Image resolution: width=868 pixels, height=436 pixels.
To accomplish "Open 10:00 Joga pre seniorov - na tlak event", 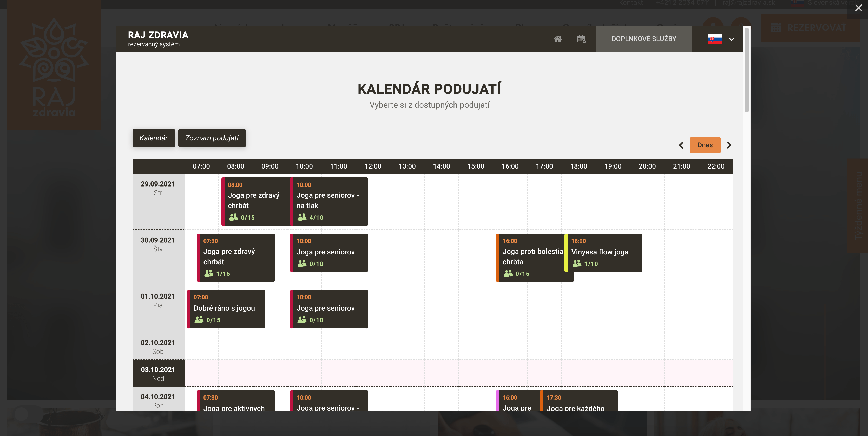I will (329, 201).
